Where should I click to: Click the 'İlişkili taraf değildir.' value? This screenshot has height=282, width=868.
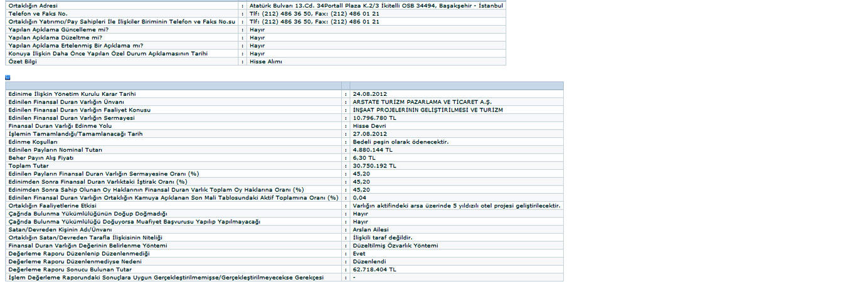click(382, 238)
